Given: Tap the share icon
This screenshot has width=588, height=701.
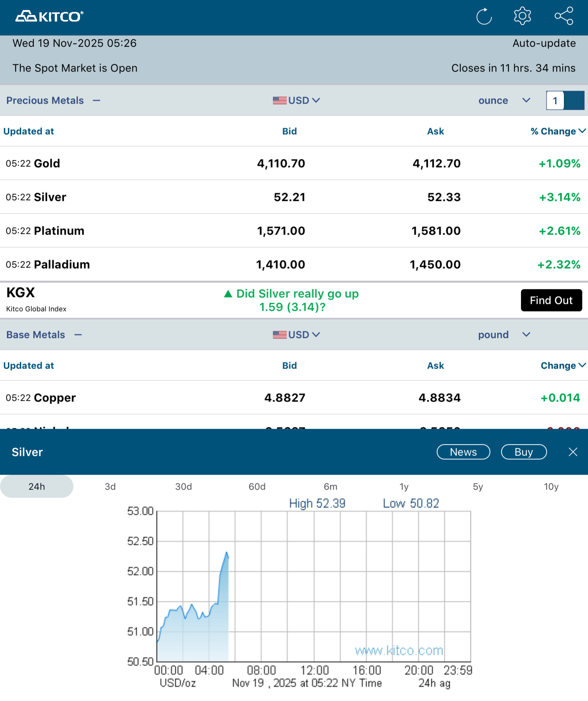Looking at the screenshot, I should click(564, 16).
